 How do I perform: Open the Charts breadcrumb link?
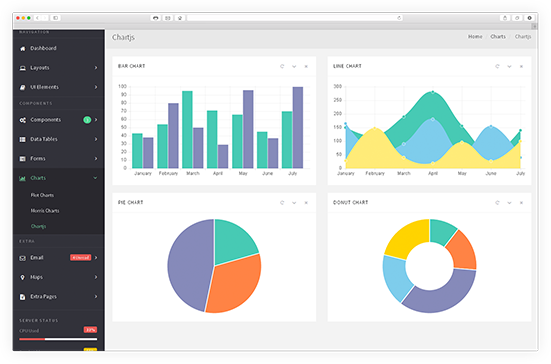pyautogui.click(x=498, y=37)
